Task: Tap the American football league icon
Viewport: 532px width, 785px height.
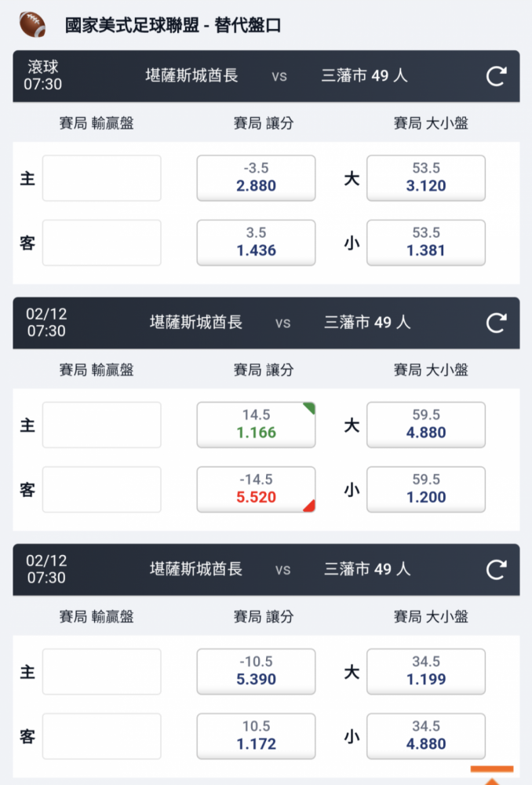Action: pyautogui.click(x=32, y=24)
